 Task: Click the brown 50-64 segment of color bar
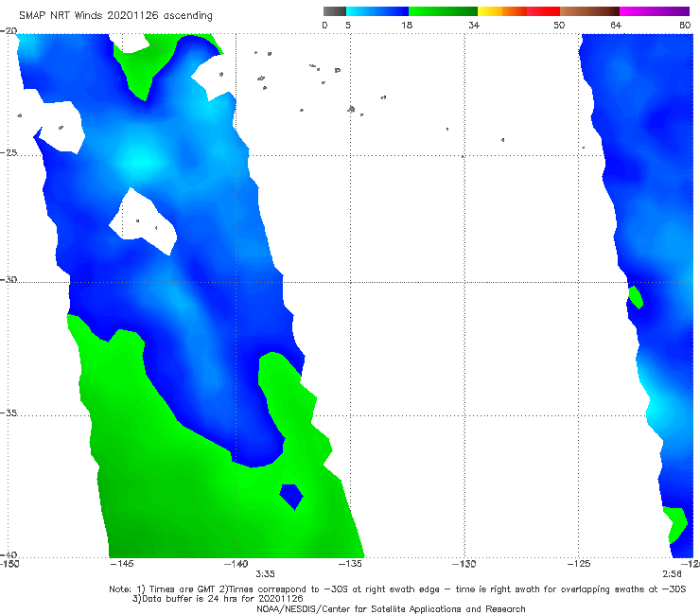click(x=589, y=11)
